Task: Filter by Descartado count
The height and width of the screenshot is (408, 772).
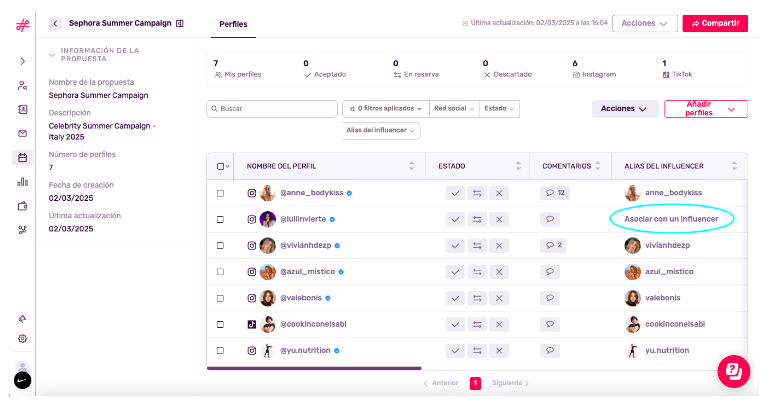Action: 507,69
